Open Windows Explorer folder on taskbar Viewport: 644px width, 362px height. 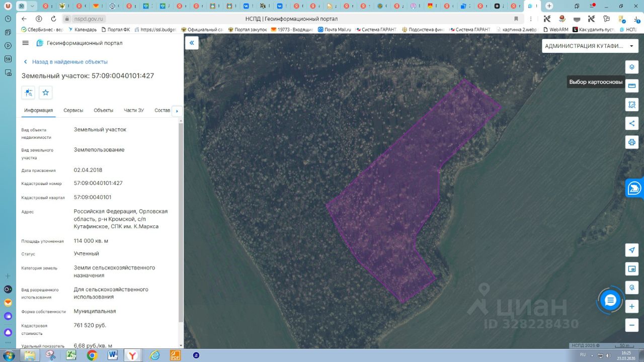30,355
